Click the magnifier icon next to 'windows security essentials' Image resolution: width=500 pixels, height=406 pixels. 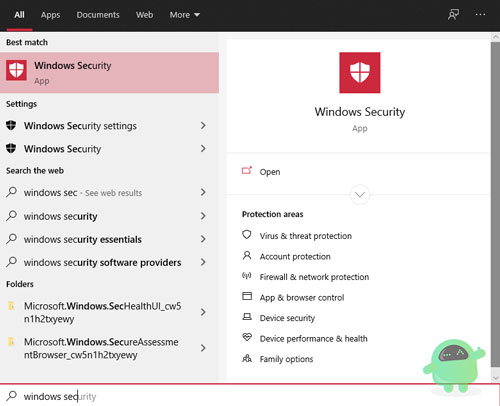(11, 239)
